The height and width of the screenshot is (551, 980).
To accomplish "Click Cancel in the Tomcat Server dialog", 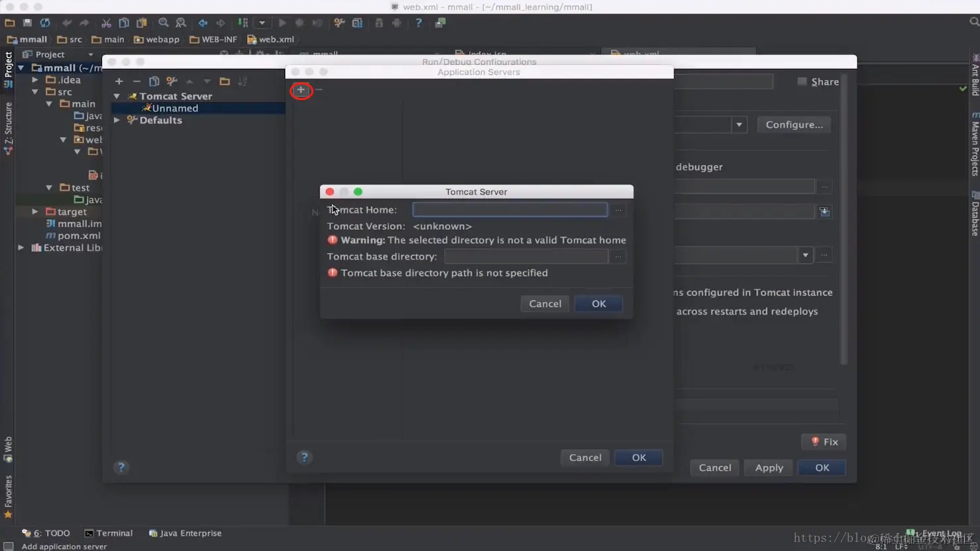I will pyautogui.click(x=545, y=303).
